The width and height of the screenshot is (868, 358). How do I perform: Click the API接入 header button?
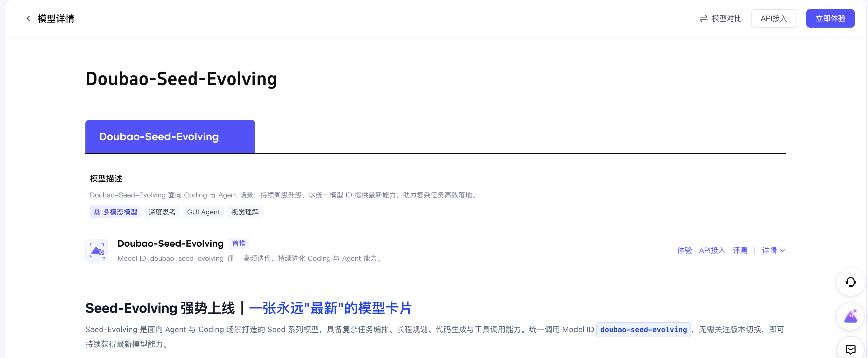pyautogui.click(x=774, y=18)
